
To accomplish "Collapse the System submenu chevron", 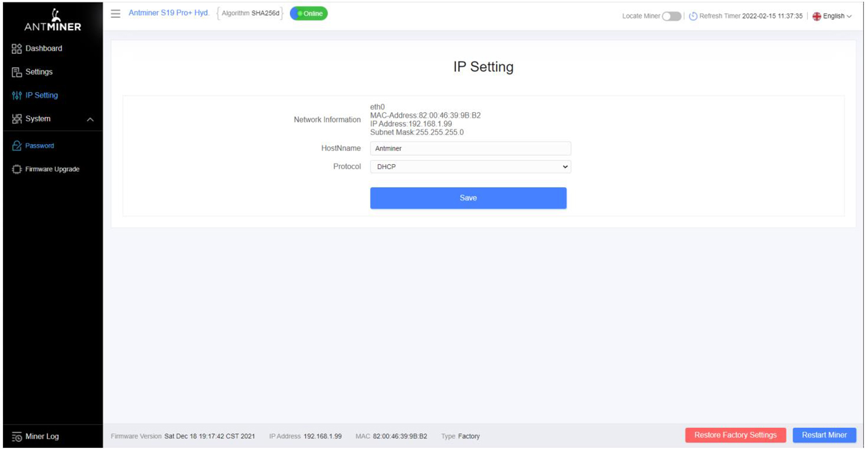I will 90,119.
